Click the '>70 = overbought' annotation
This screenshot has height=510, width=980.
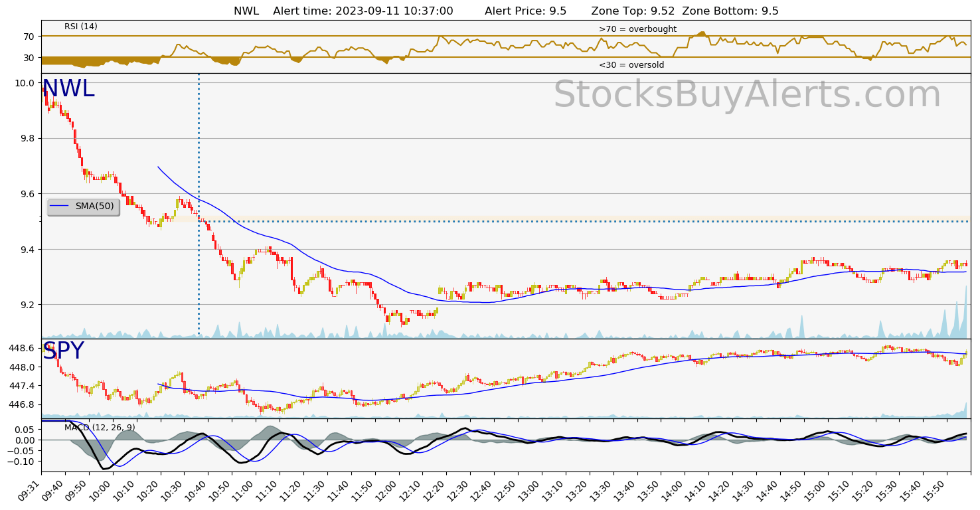[x=637, y=29]
